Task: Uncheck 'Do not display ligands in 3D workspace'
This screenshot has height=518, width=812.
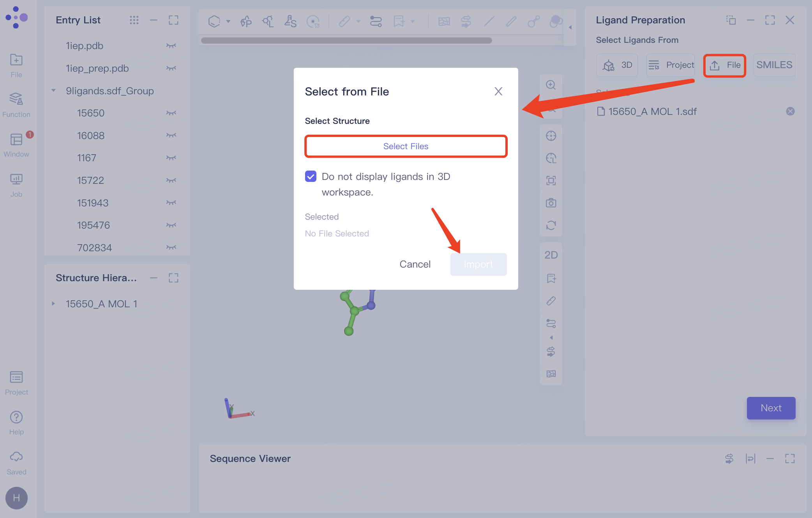Action: (311, 176)
